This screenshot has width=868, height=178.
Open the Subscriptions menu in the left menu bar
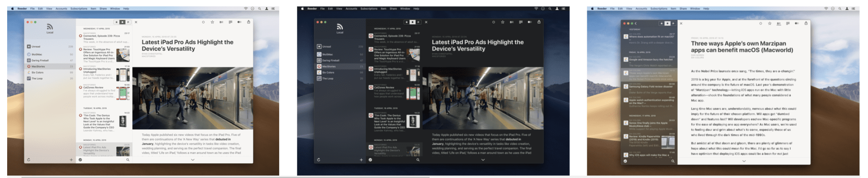[x=79, y=8]
